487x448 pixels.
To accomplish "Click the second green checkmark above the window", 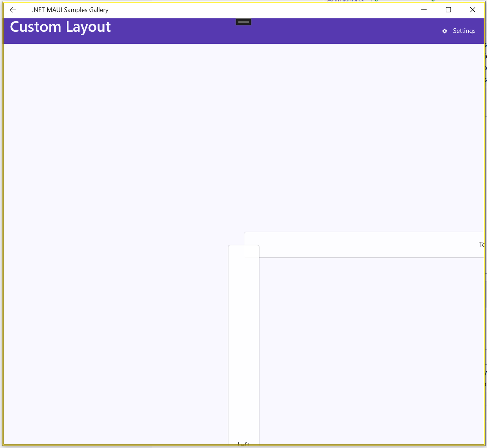I will (433, 1).
